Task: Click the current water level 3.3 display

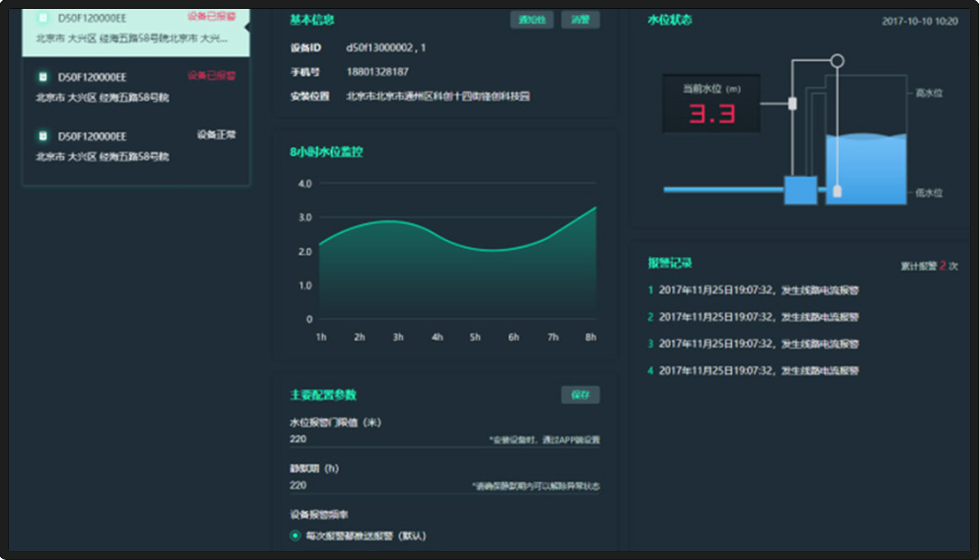Action: click(711, 114)
